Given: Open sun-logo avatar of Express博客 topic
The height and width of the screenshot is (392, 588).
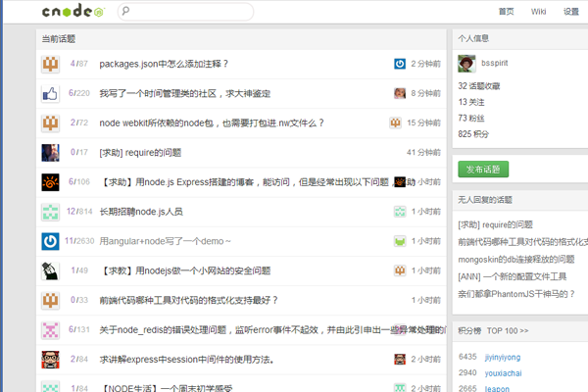Looking at the screenshot, I should point(50,182).
